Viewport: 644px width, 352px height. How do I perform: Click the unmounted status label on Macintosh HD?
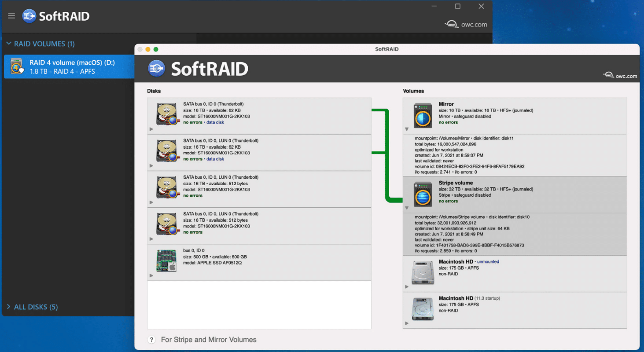pos(488,262)
